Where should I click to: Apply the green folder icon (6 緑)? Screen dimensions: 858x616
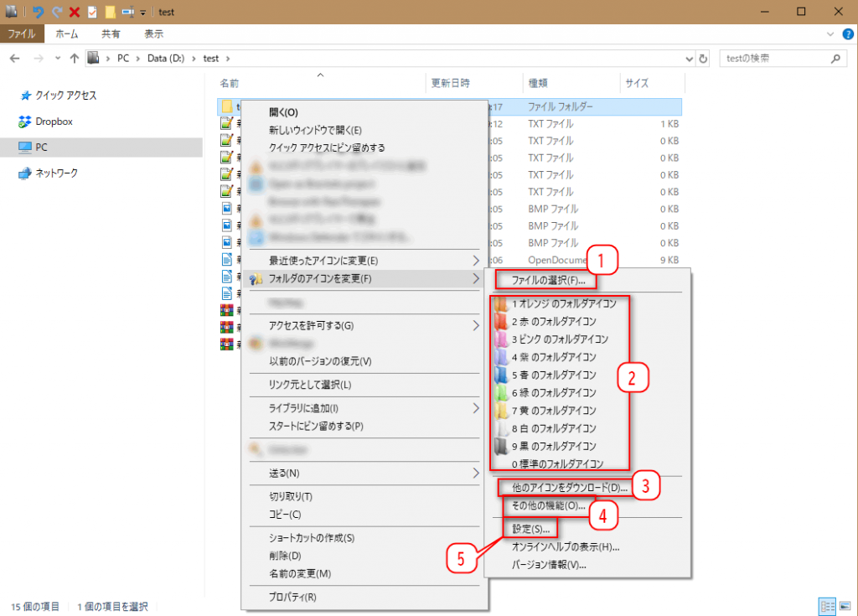tap(553, 392)
